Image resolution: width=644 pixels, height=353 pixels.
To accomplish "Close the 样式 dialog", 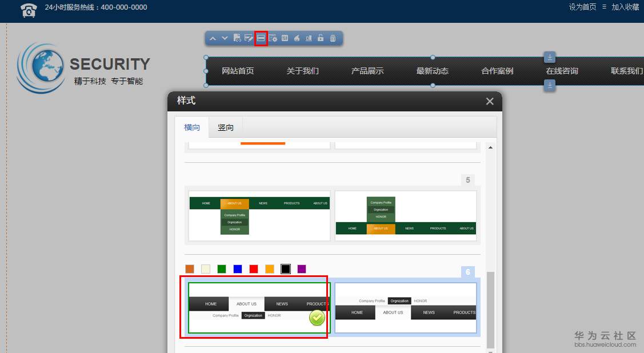I will click(x=490, y=101).
